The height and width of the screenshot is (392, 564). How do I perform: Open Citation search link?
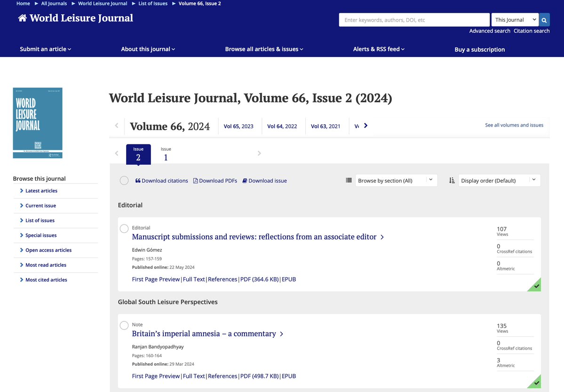[531, 31]
